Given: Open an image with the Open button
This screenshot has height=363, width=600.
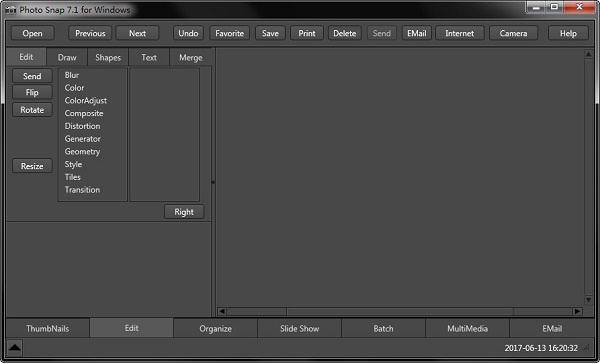Looking at the screenshot, I should [x=33, y=33].
